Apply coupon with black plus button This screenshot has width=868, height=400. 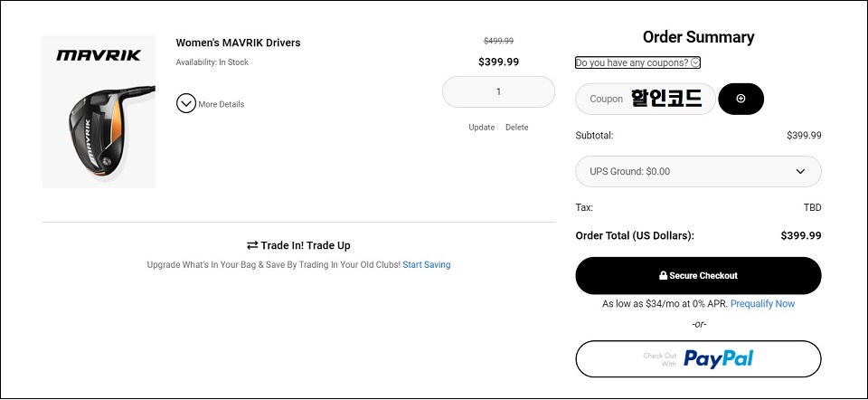pos(741,99)
